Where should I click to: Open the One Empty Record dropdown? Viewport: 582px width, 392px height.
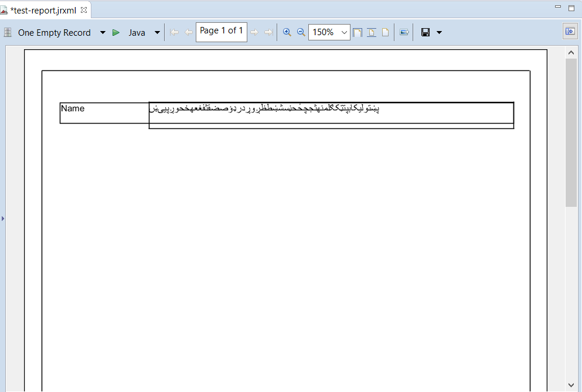tap(103, 32)
